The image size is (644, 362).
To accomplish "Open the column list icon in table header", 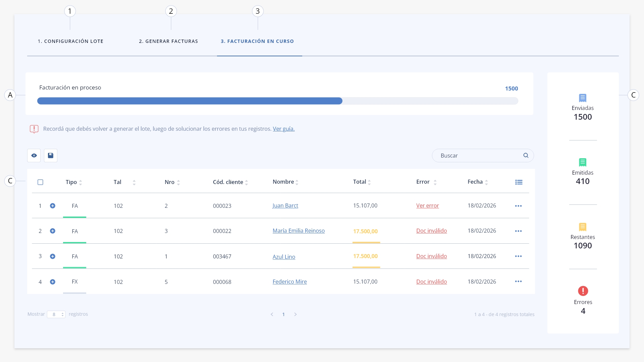I will 519,182.
